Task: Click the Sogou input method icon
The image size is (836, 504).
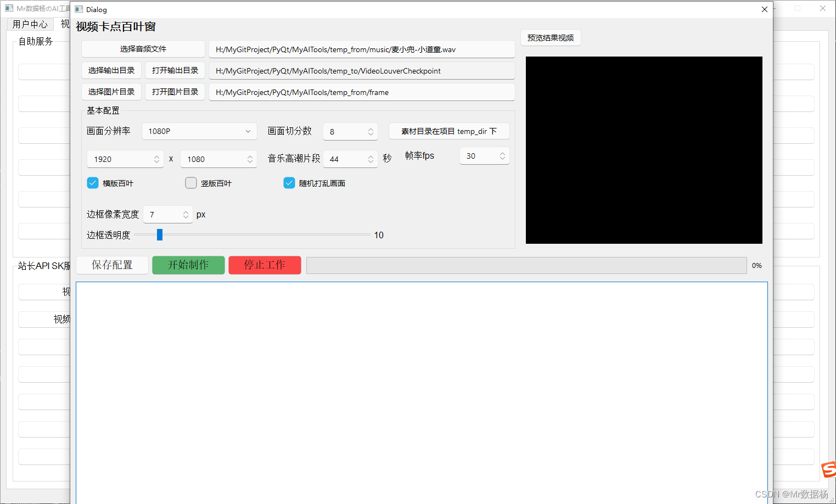Action: coord(829,469)
